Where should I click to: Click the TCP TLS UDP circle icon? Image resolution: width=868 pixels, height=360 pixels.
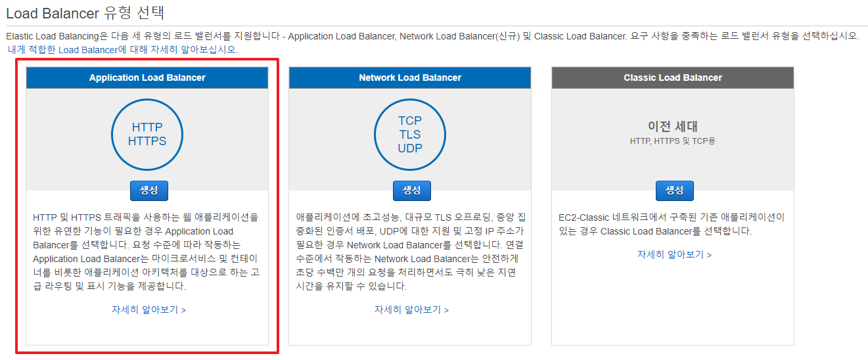[x=410, y=134]
